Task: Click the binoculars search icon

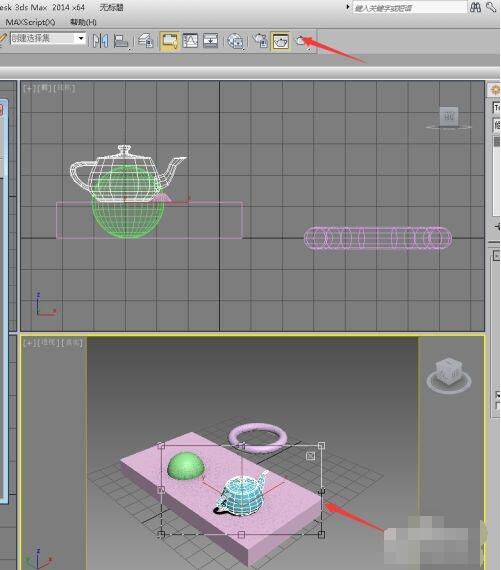Action: point(475,7)
